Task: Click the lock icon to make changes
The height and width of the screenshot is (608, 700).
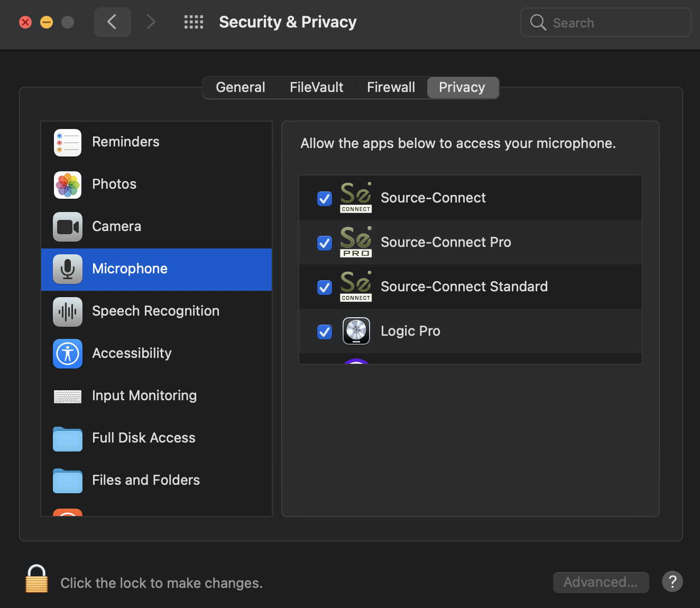Action: [x=36, y=579]
